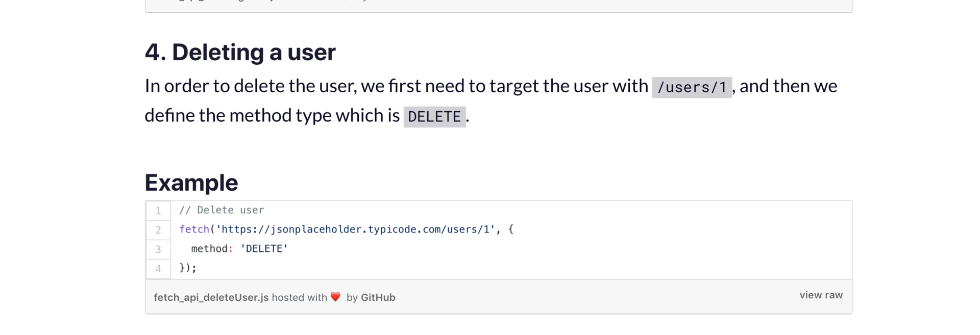Select line number 2 in code block
980x335 pixels.
pos(158,230)
